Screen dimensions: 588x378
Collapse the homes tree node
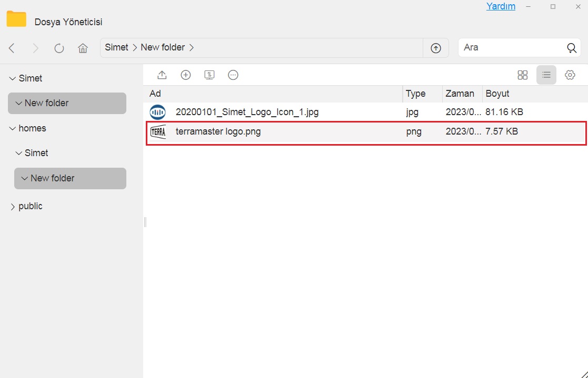pos(13,128)
